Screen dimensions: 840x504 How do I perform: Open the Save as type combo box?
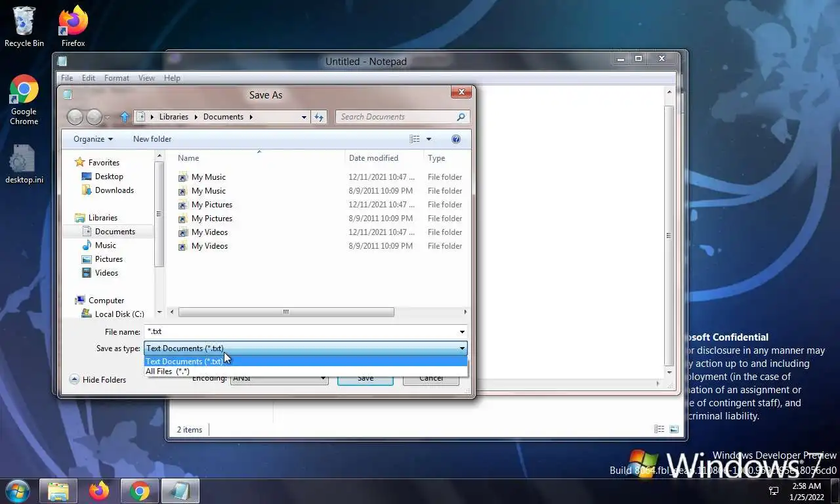click(x=306, y=348)
